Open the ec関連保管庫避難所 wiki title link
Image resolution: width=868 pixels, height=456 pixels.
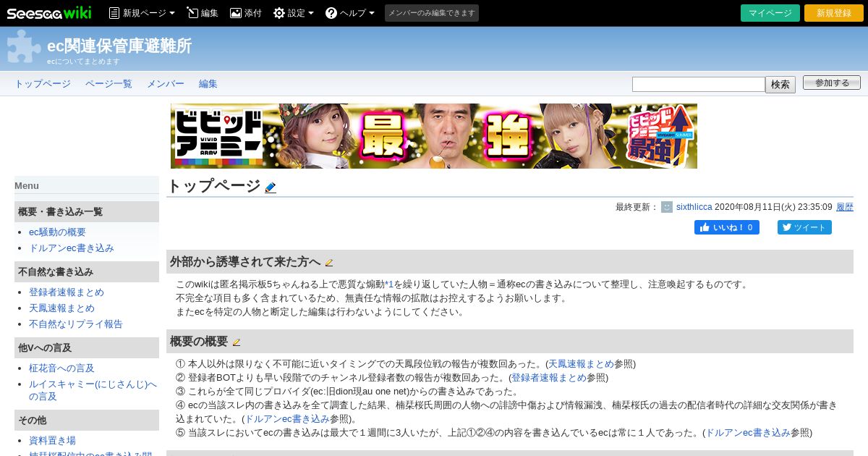coord(119,46)
